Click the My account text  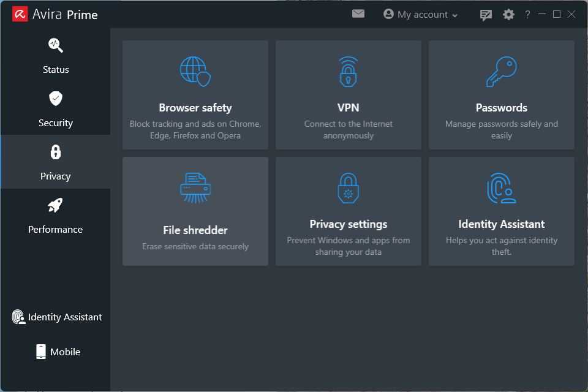point(423,15)
